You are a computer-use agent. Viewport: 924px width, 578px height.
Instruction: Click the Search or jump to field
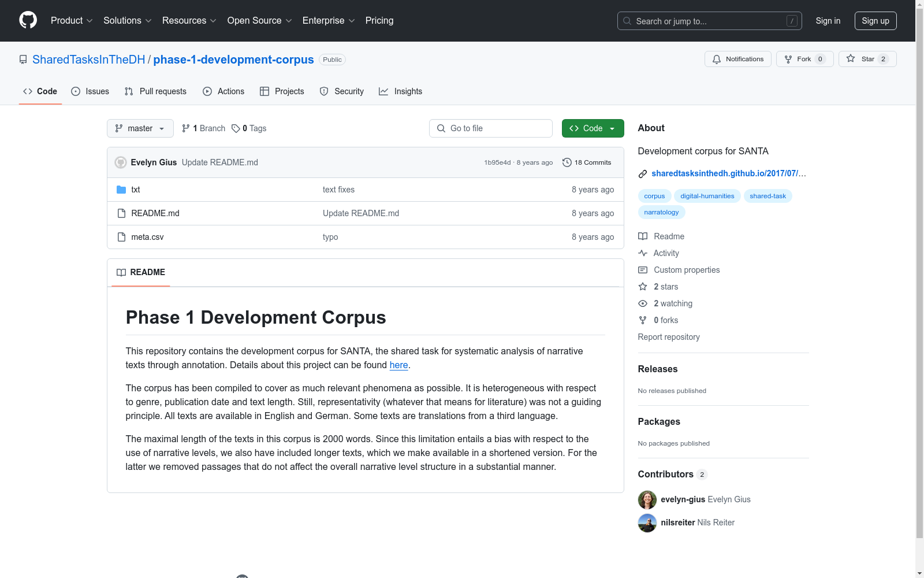(710, 21)
